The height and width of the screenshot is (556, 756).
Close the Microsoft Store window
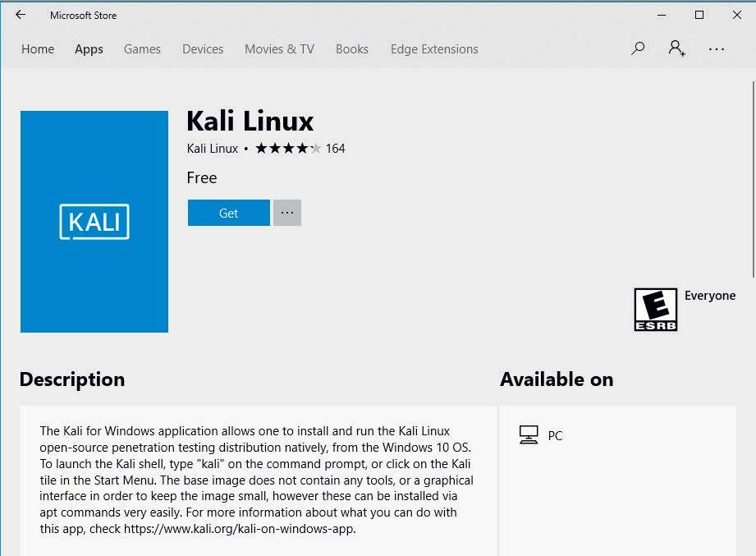coord(737,15)
